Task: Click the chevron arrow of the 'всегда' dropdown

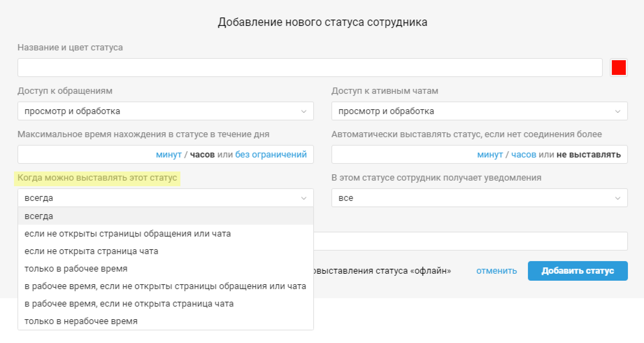Action: (303, 198)
